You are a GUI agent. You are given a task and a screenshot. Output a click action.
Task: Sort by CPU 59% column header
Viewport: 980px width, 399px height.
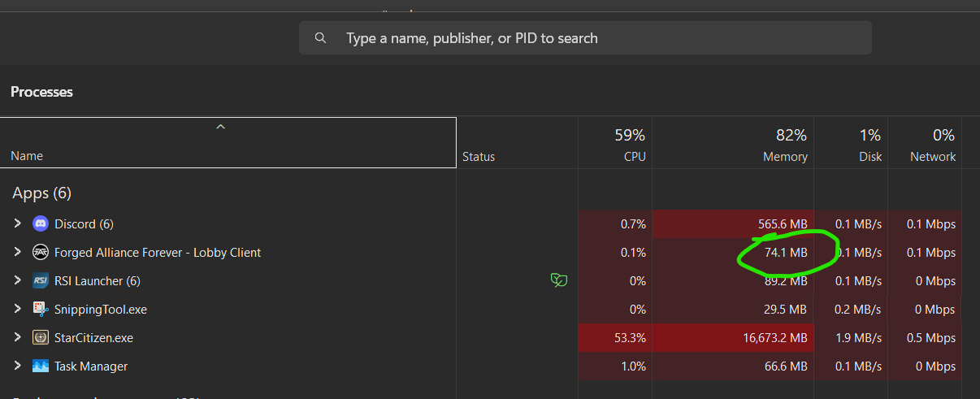615,145
